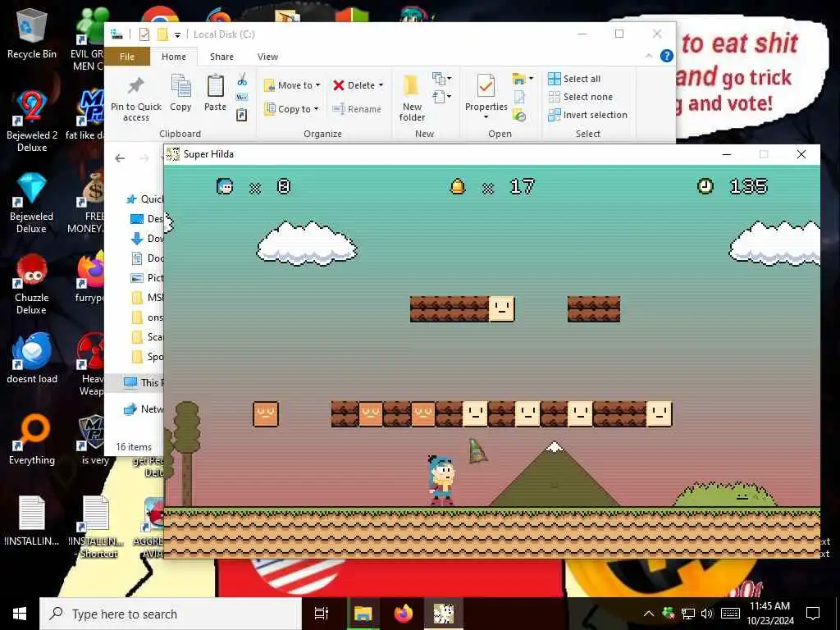Select Bejeweled 2 Deluxe desktop shortcut
The image size is (840, 630).
32,121
